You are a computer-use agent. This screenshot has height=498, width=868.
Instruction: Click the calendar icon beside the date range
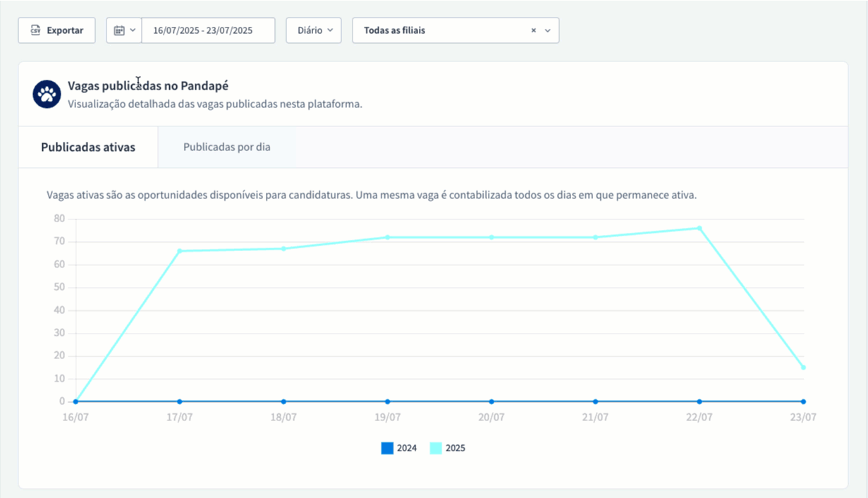point(118,30)
